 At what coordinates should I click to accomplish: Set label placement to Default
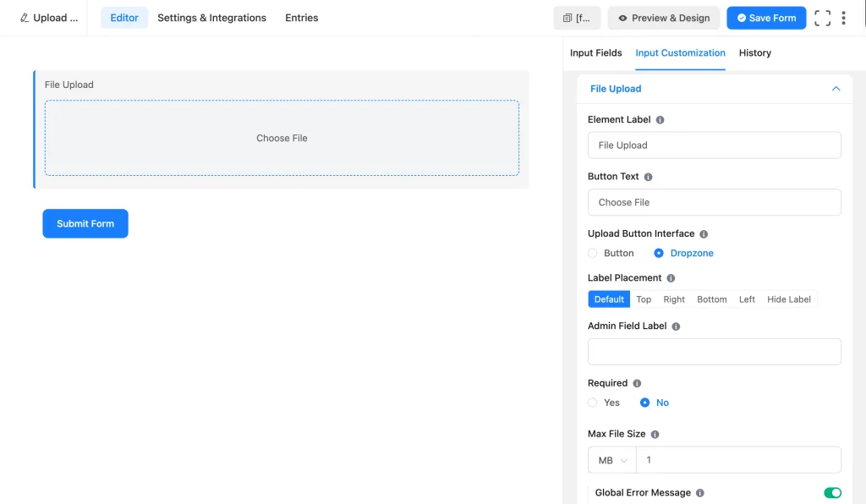pos(609,299)
